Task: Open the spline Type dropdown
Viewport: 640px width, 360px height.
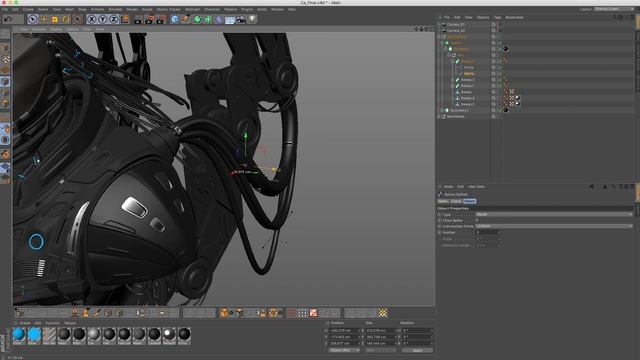Action: (554, 214)
